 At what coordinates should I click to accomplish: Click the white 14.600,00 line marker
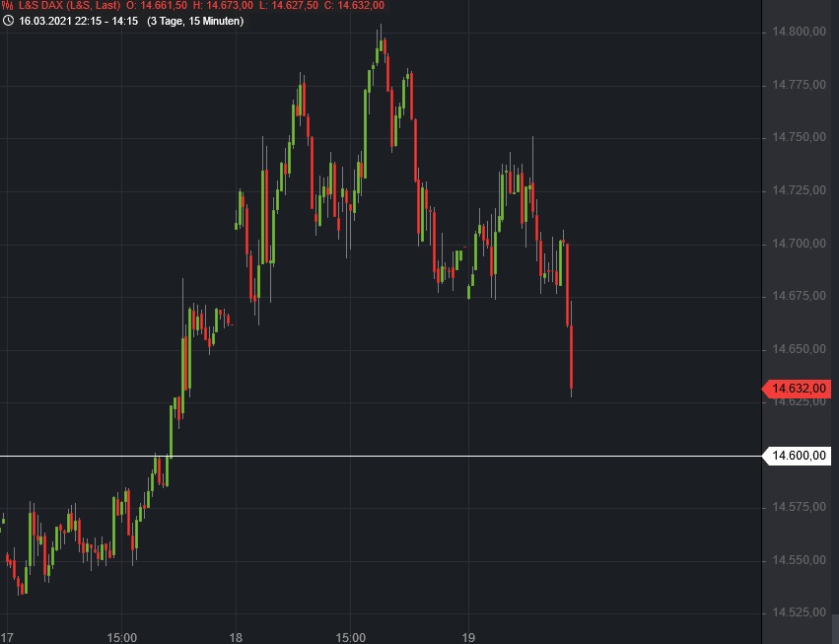click(x=799, y=457)
